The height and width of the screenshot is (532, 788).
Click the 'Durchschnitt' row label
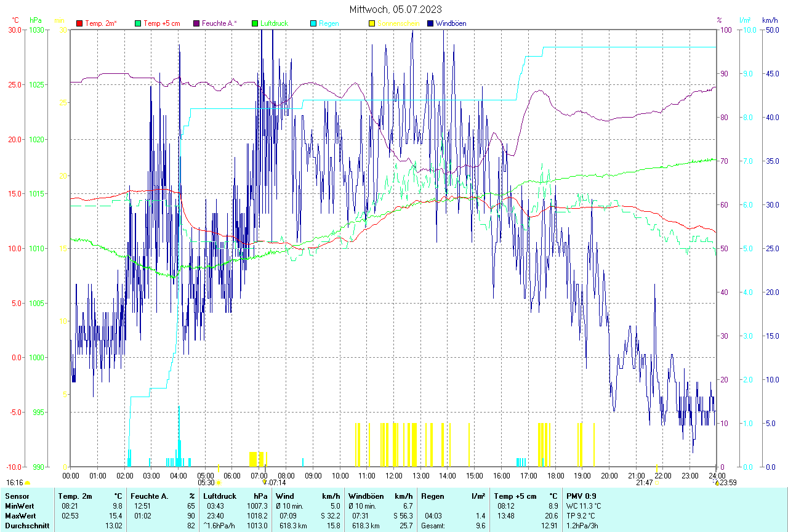tap(27, 526)
